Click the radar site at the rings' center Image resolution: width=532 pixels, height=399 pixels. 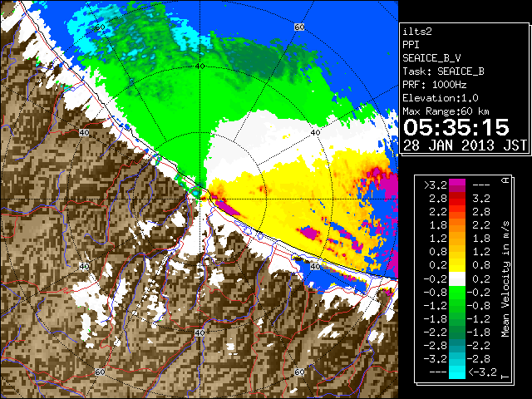(200, 199)
